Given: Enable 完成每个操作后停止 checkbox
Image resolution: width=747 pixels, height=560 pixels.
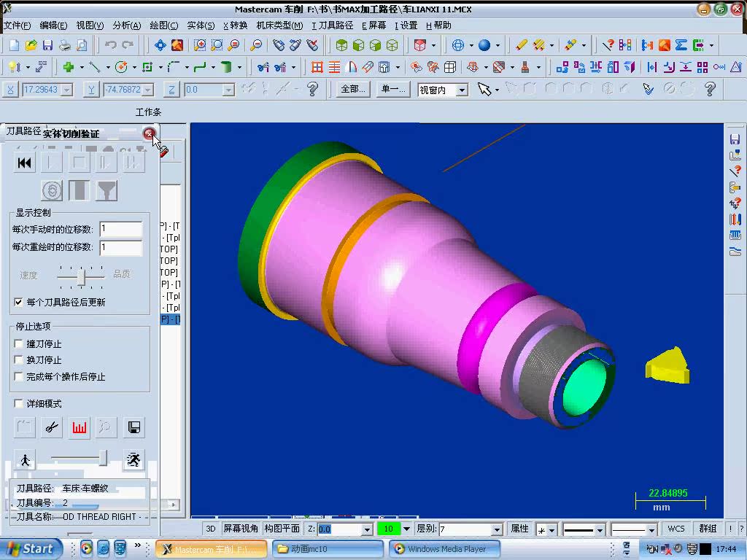Looking at the screenshot, I should pyautogui.click(x=18, y=376).
